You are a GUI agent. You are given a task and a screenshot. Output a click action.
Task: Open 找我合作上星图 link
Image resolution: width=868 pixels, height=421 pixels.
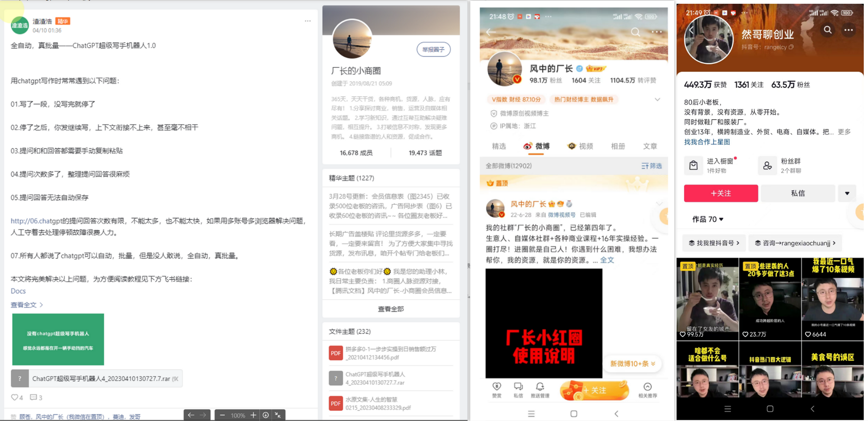coord(707,142)
